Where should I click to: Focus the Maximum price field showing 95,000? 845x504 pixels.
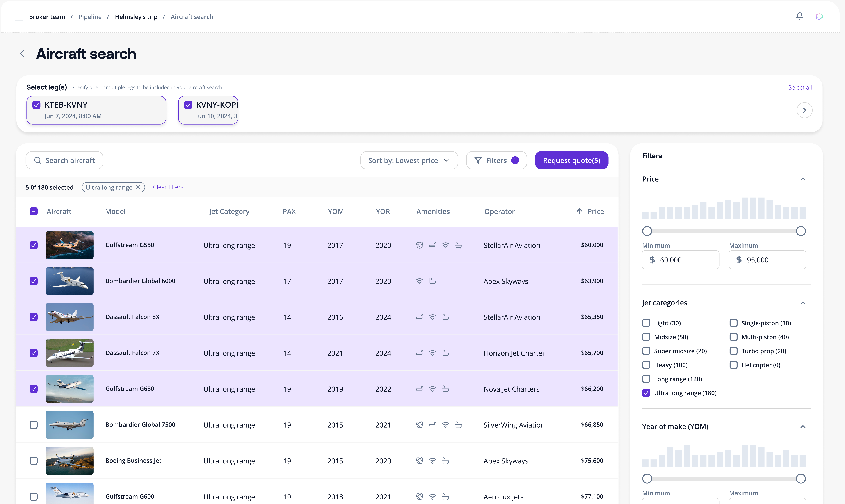[767, 260]
